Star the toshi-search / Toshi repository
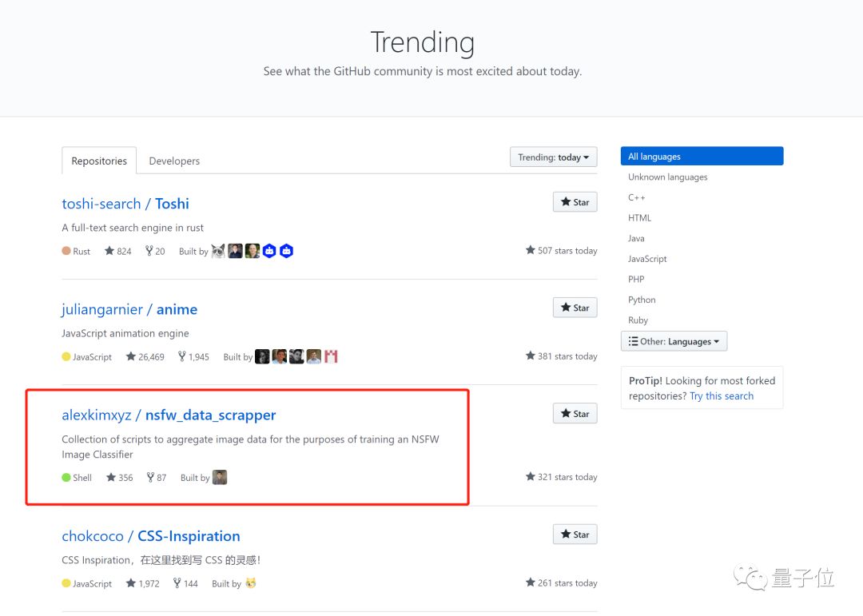Image resolution: width=863 pixels, height=616 pixels. click(575, 202)
